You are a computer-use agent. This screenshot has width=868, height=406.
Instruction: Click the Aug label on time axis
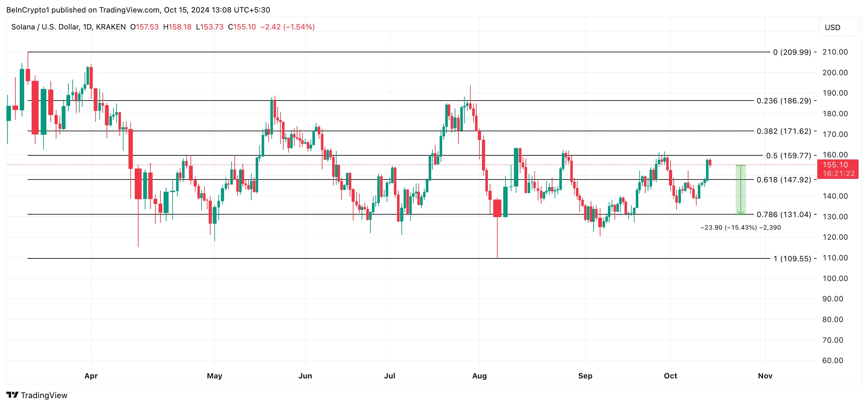coord(479,376)
